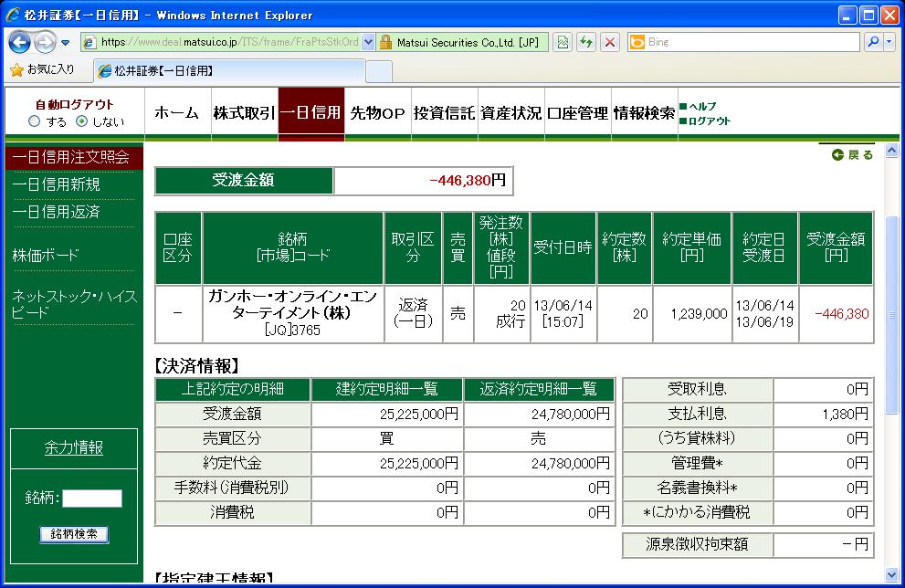Open the compatibility view icon
The height and width of the screenshot is (588, 905).
coord(563,42)
